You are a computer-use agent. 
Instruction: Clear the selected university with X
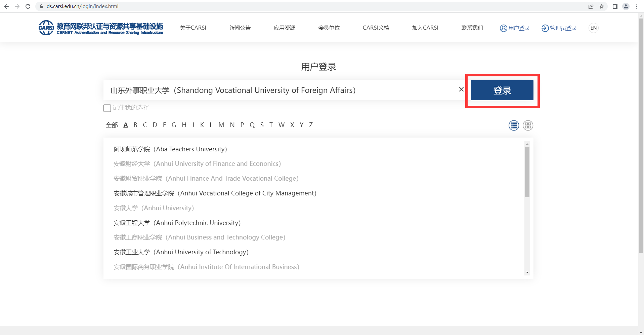click(461, 89)
